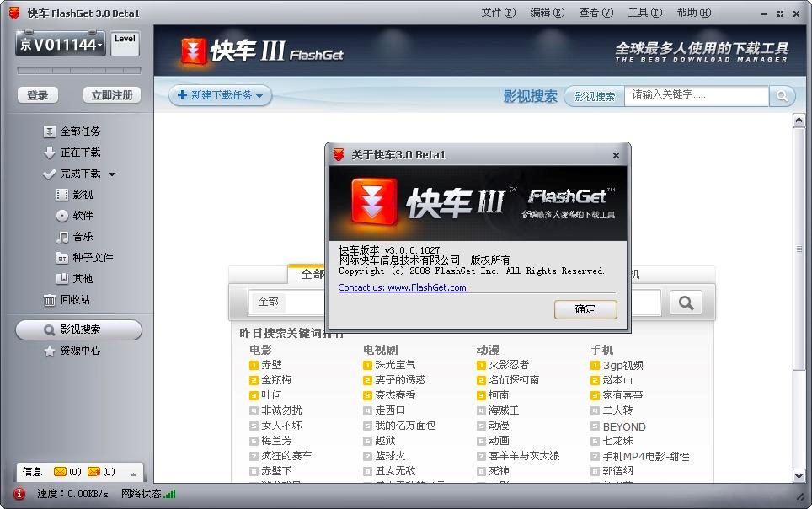Screen dimensions: 812x509
Task: Open the 新建下载任务 dropdown arrow
Action: 261,96
